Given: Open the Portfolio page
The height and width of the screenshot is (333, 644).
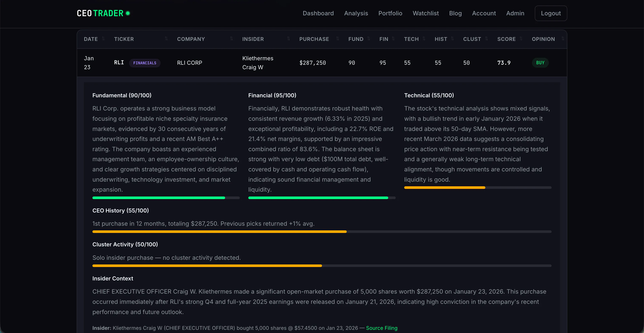Looking at the screenshot, I should (390, 13).
